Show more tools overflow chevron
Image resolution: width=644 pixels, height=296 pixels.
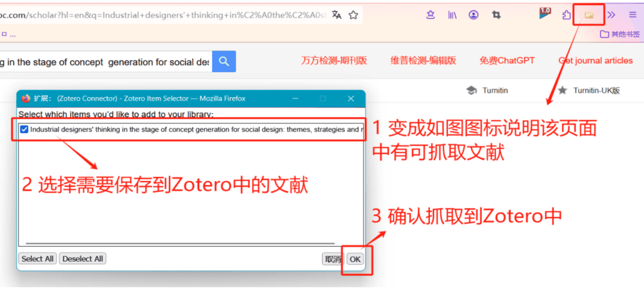(x=611, y=15)
